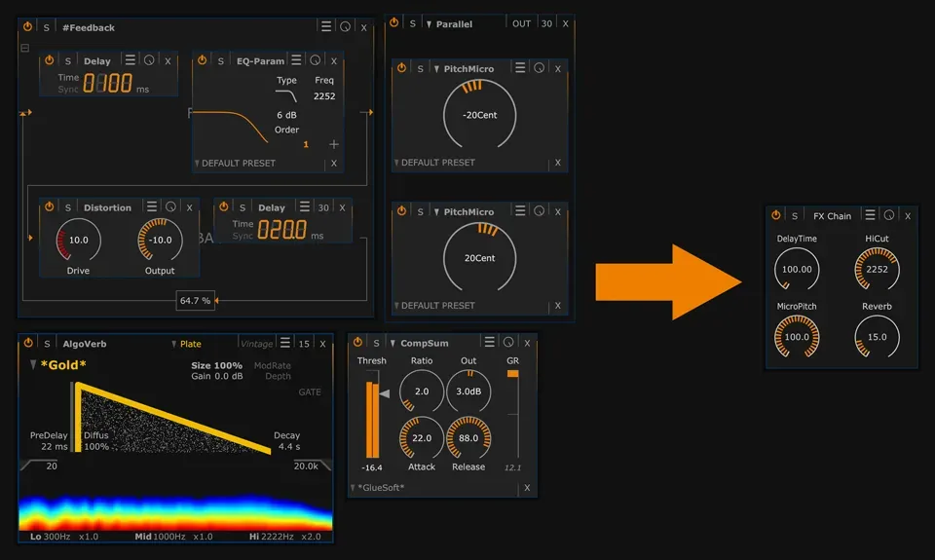
Task: Click the FX Chain clock icon
Action: [889, 214]
